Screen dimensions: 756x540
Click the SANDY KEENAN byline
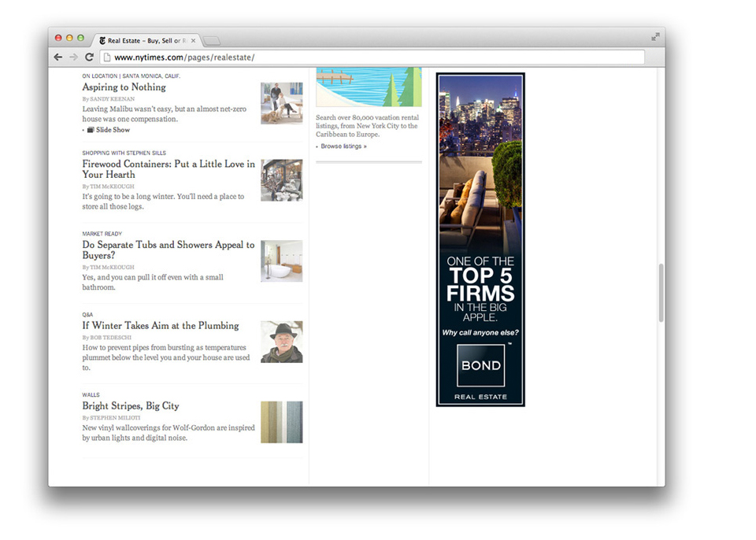click(x=113, y=99)
